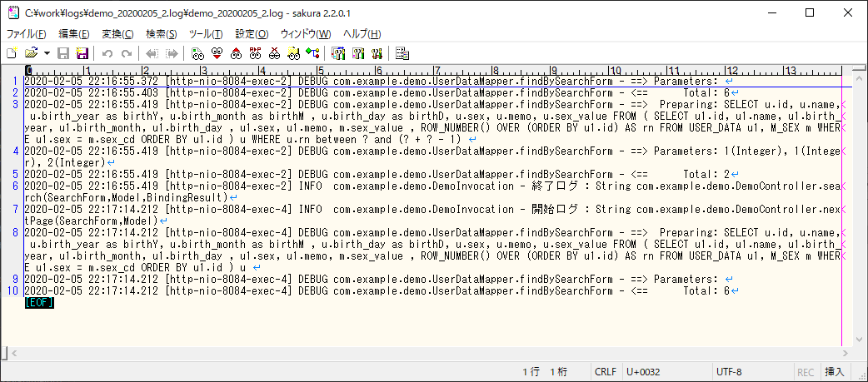Click the CRLF line-ending indicator
Screen dimensions: 868x382
[x=605, y=372]
